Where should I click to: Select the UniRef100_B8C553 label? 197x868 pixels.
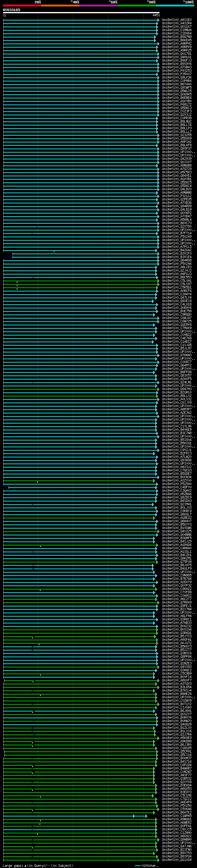[x=176, y=277]
